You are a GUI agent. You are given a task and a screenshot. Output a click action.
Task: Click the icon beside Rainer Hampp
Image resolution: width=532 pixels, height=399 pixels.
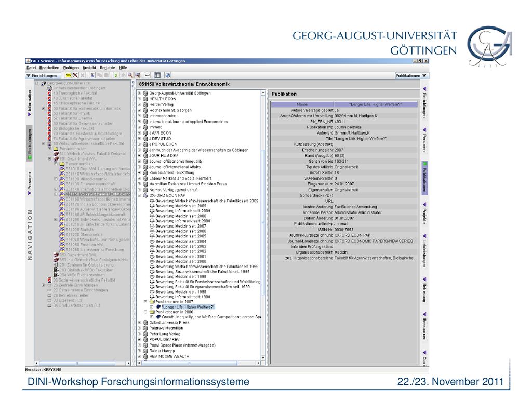pyautogui.click(x=145, y=351)
